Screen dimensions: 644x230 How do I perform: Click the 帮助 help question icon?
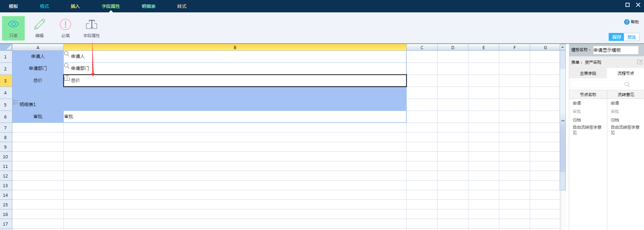pyautogui.click(x=627, y=22)
